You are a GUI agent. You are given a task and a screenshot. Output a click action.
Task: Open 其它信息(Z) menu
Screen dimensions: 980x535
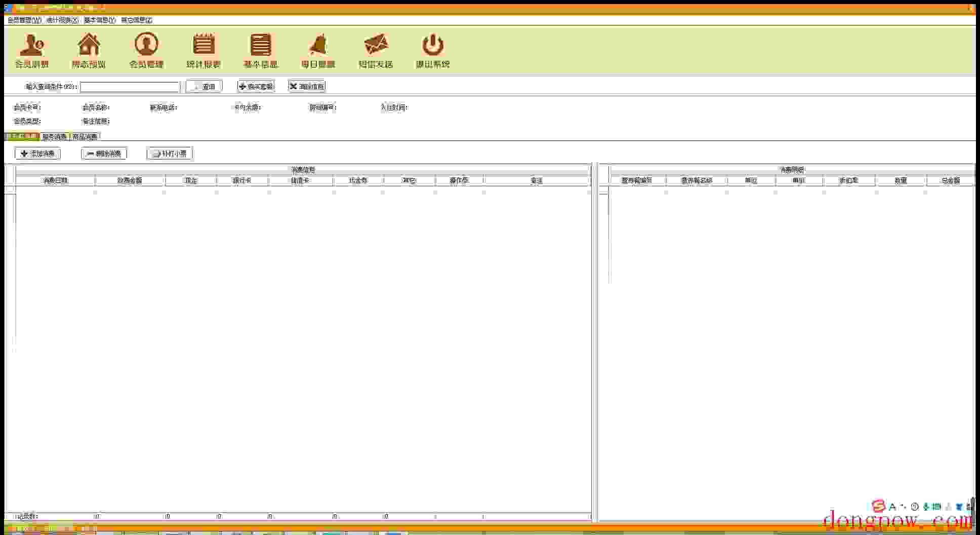[x=137, y=20]
